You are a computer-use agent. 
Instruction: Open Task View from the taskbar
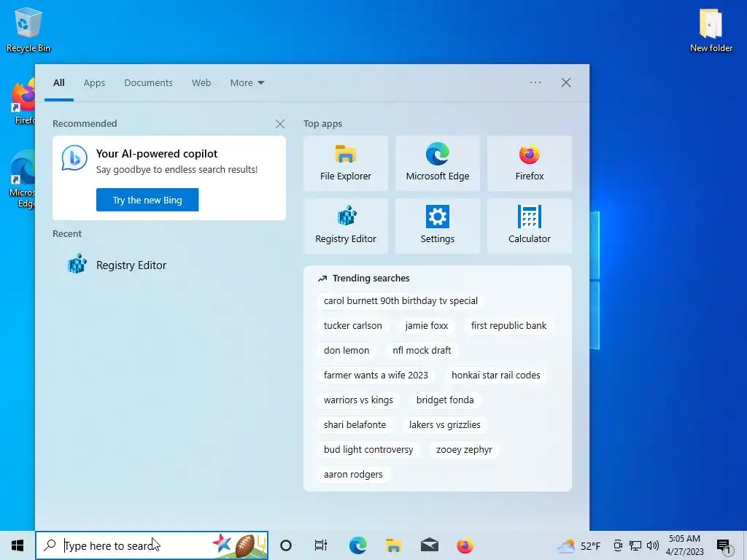tap(321, 545)
